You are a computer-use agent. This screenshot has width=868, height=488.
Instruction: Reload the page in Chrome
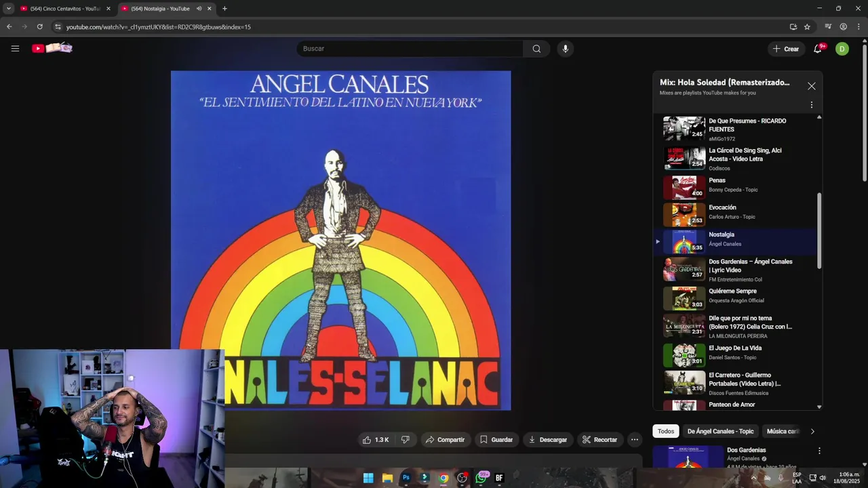40,27
